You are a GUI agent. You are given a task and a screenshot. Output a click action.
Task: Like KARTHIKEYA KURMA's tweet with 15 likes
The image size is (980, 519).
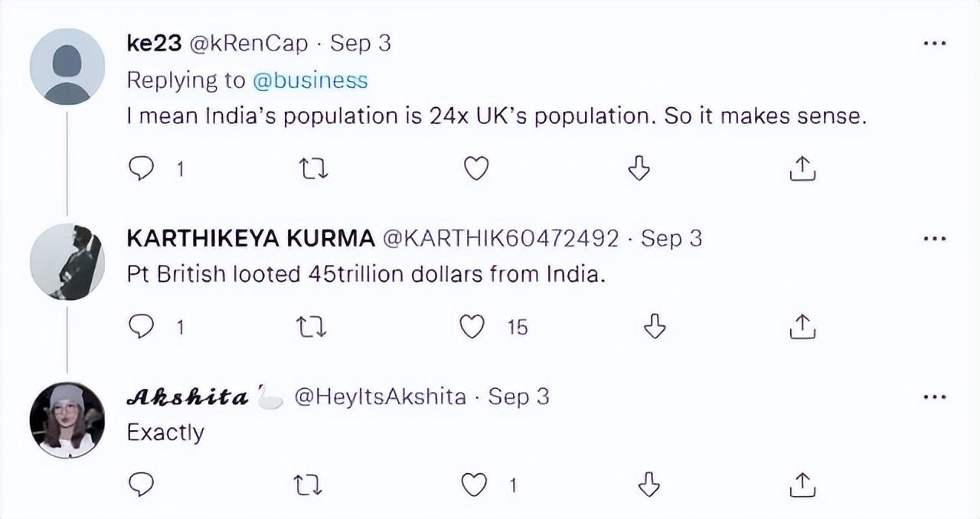(x=472, y=328)
